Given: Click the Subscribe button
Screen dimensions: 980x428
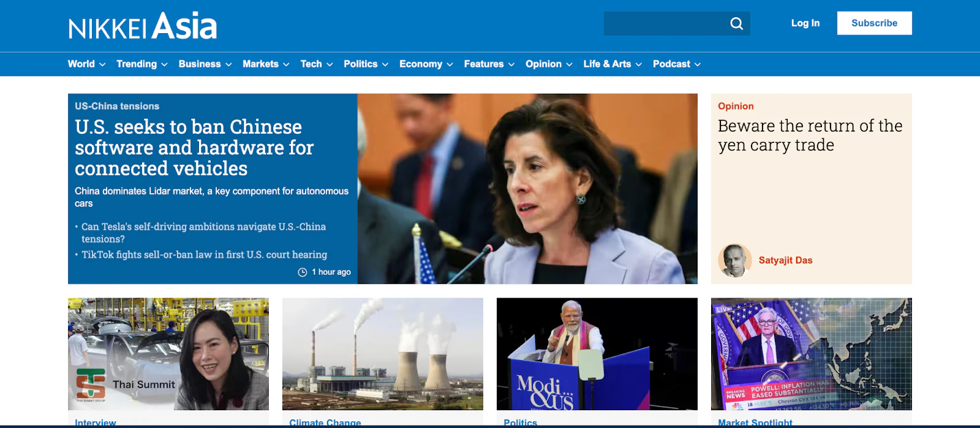Looking at the screenshot, I should (x=874, y=23).
